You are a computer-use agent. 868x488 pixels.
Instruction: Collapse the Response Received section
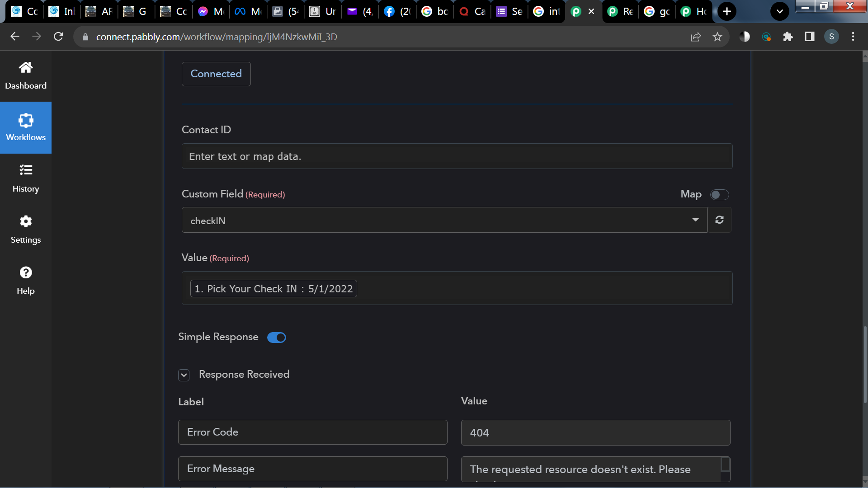[x=184, y=375]
